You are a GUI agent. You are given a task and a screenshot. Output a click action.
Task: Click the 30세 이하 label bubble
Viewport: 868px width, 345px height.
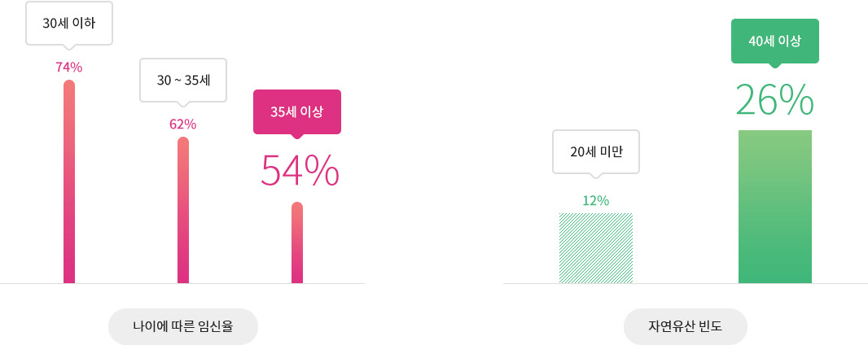(69, 24)
